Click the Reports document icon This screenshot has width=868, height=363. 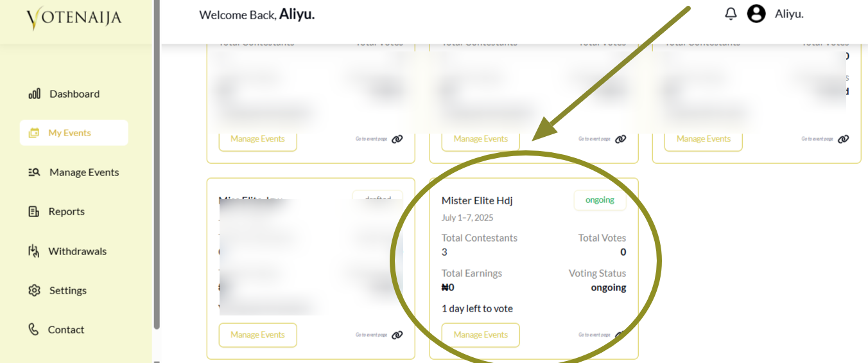point(34,211)
